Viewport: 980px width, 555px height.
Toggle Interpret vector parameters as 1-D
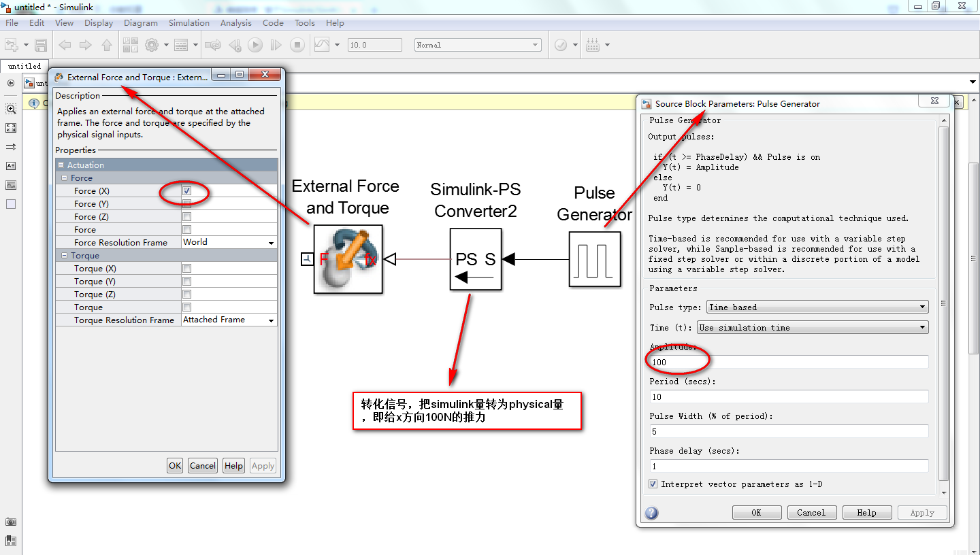(653, 484)
